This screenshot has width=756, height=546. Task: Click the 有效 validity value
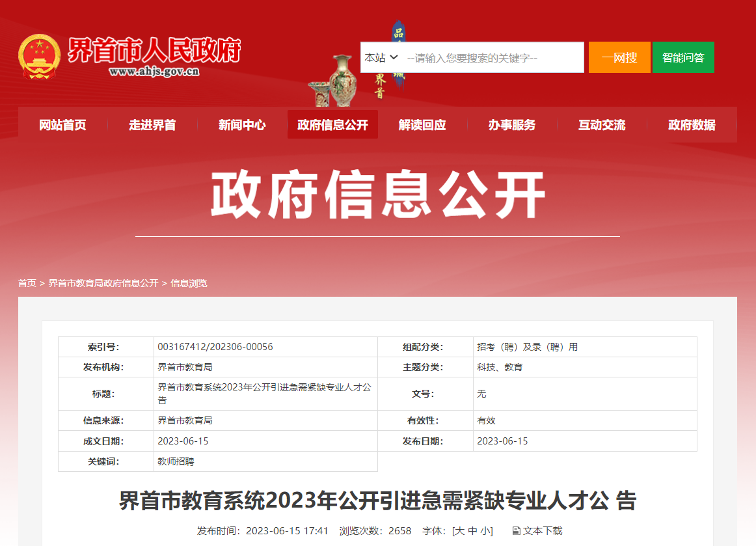tap(486, 420)
